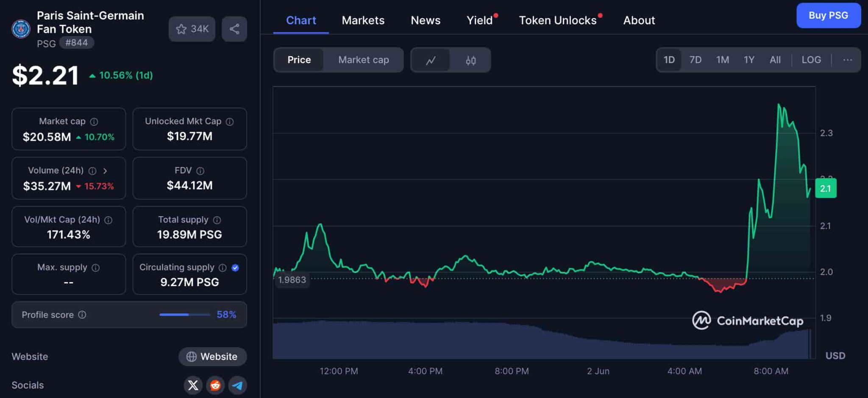Select the All time range
The height and width of the screenshot is (398, 868).
click(x=775, y=60)
